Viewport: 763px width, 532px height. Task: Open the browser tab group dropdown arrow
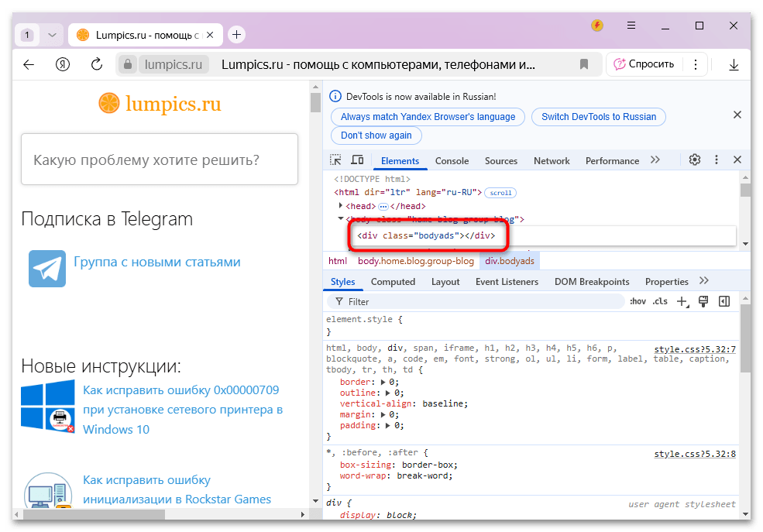pyautogui.click(x=51, y=35)
